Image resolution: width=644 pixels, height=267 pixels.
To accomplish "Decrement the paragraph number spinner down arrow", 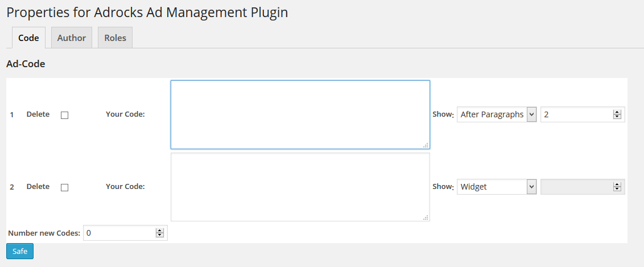I will point(617,117).
